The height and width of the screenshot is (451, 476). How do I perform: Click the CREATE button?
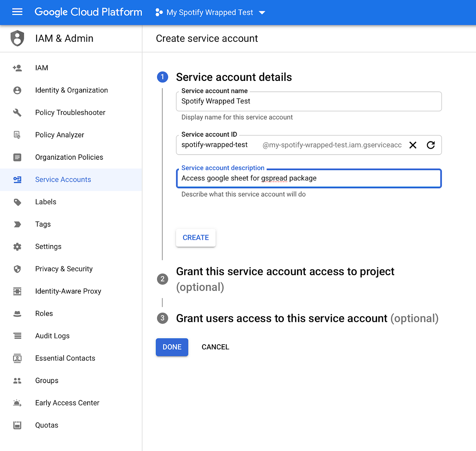[x=196, y=238]
